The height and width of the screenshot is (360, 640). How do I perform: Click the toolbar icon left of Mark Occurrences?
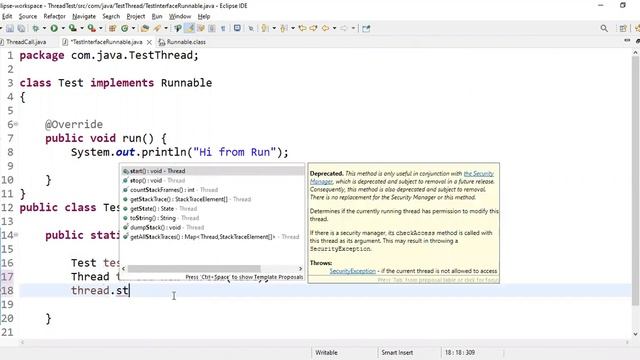point(178,28)
